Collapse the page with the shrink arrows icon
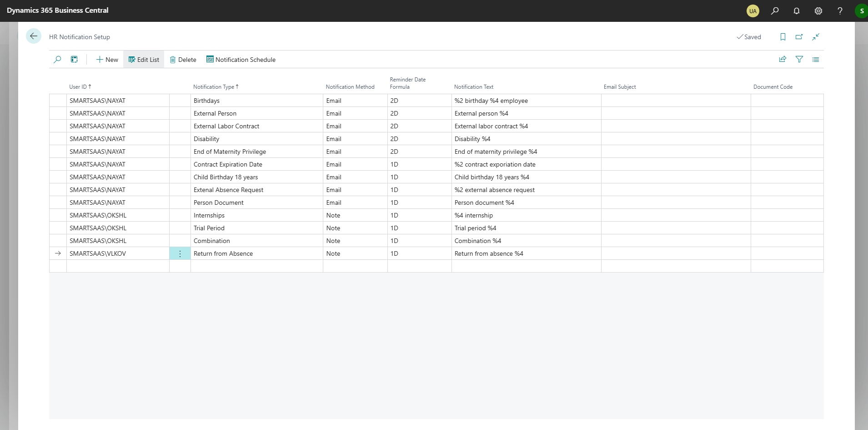Image resolution: width=868 pixels, height=430 pixels. coord(816,37)
